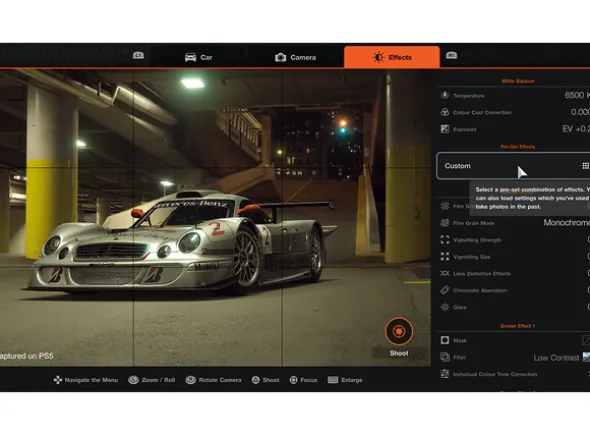Click the Glare sun icon
The width and height of the screenshot is (590, 436).
tap(445, 307)
